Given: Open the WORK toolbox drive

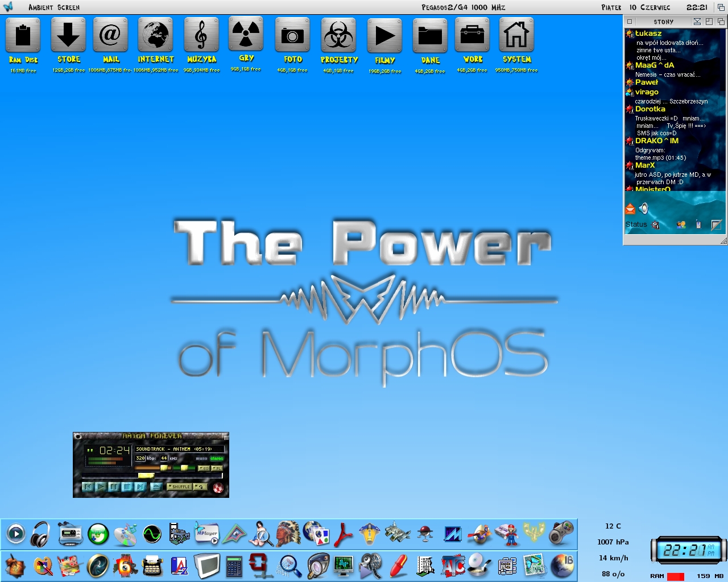Looking at the screenshot, I should [472, 35].
